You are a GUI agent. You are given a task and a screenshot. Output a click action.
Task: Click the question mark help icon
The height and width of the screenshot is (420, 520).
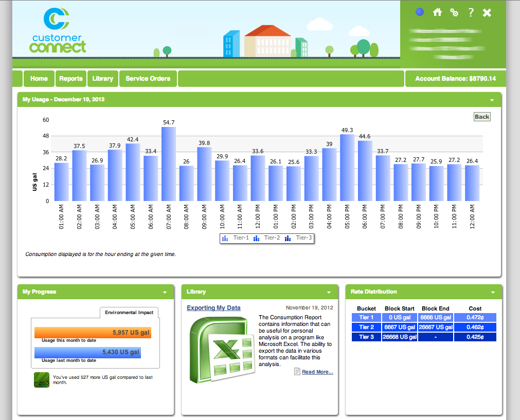point(471,12)
